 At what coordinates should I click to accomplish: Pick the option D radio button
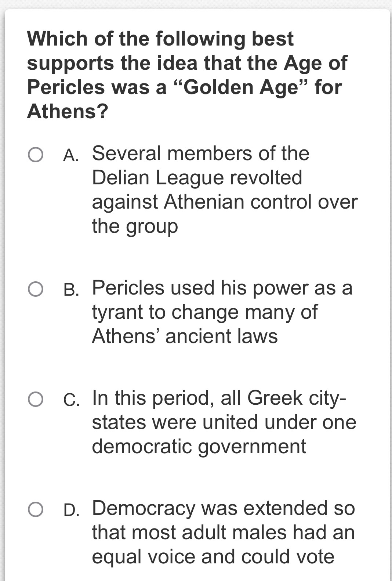36,510
